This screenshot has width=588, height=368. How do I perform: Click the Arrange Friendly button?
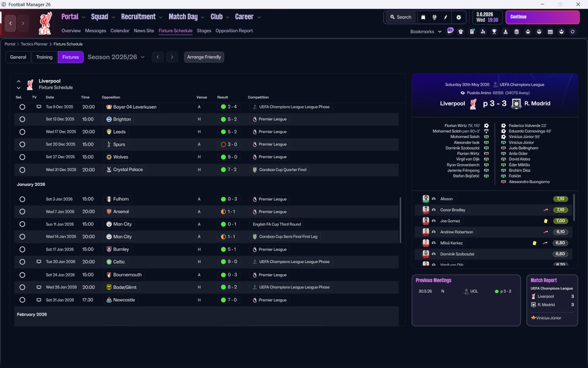[x=204, y=57]
